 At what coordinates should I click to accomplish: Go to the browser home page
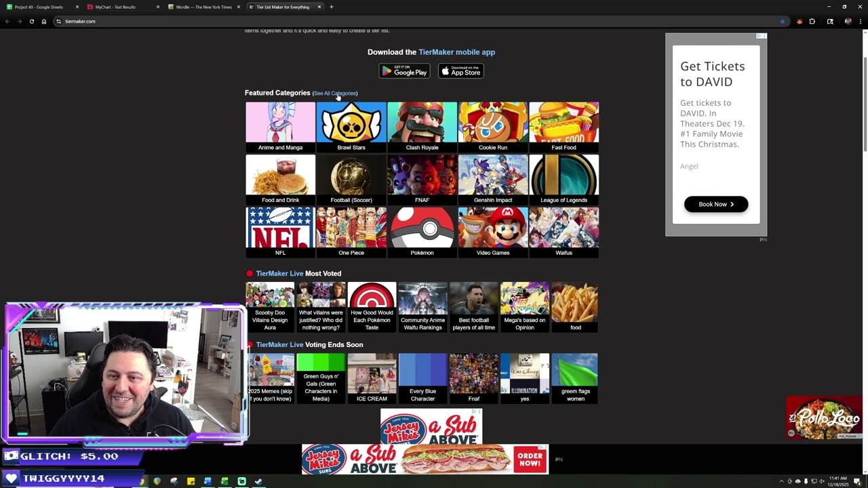pyautogui.click(x=44, y=21)
